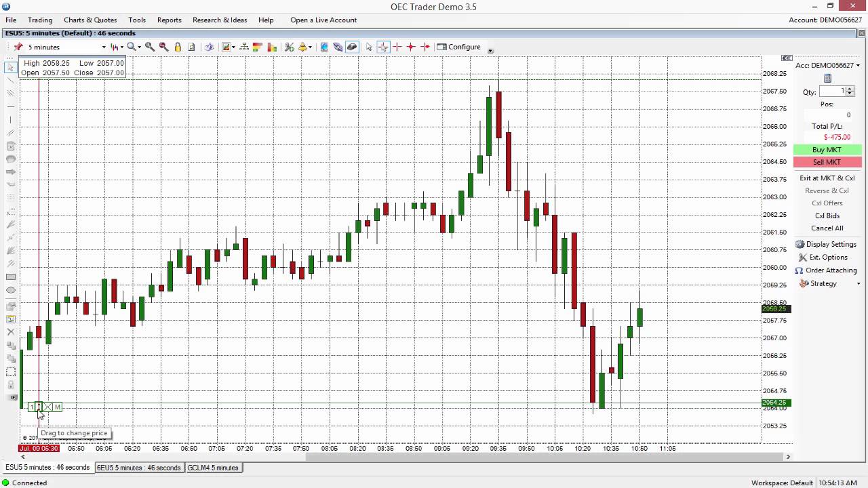Click the pushpin icon at the toolbar's left

[x=18, y=47]
